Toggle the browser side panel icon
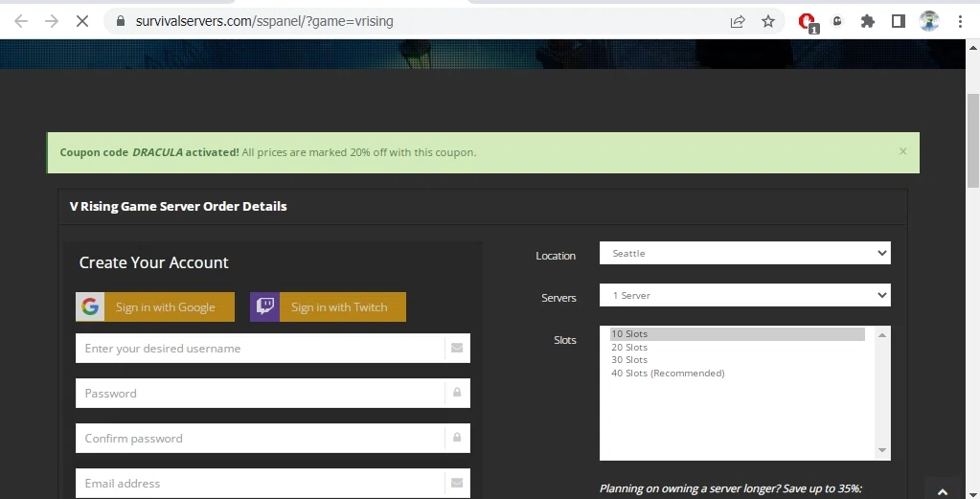 (899, 21)
